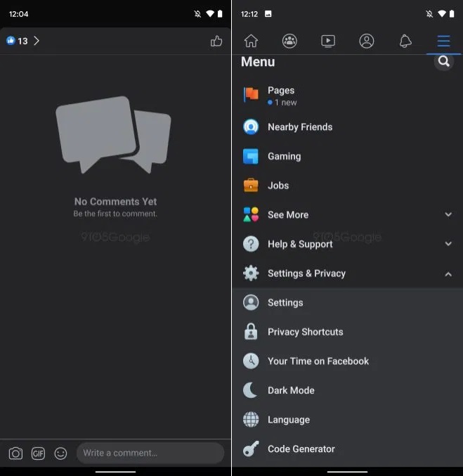The height and width of the screenshot is (476, 463).
Task: Tap the Privacy Shortcuts lock icon
Action: (x=251, y=331)
